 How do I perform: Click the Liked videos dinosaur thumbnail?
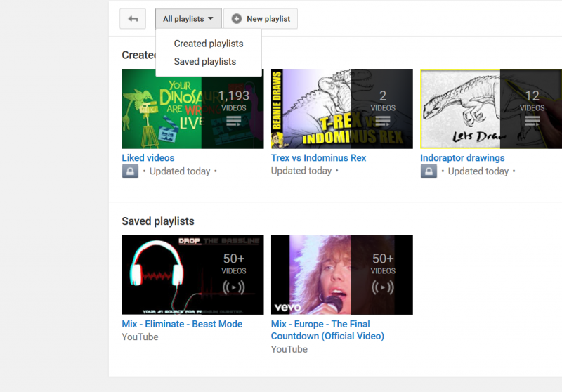click(x=162, y=108)
